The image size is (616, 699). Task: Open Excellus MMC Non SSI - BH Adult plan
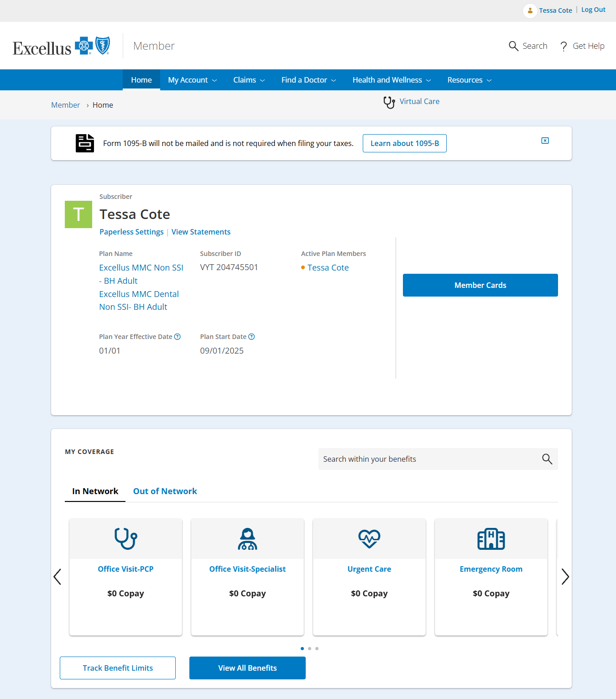pos(141,274)
